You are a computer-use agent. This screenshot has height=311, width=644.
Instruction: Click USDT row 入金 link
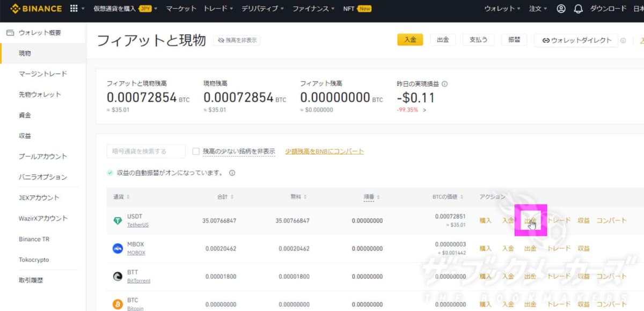(x=508, y=220)
